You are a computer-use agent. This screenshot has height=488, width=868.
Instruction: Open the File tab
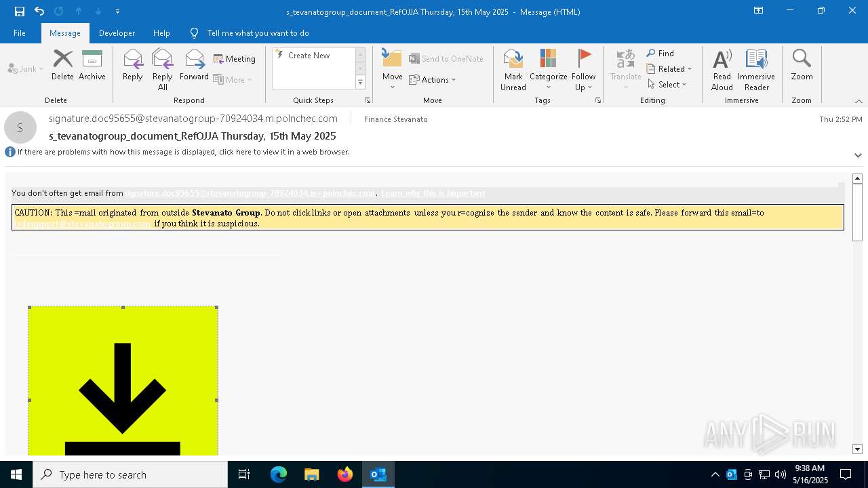[x=20, y=33]
